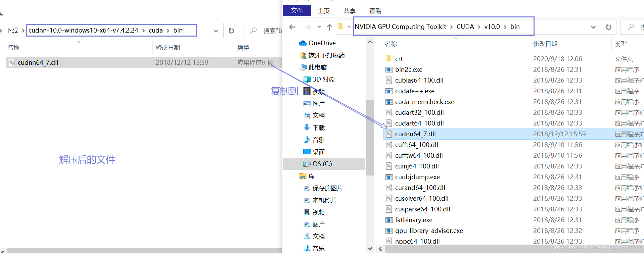Click the CUDA breadcrumb in the address bar

point(465,27)
